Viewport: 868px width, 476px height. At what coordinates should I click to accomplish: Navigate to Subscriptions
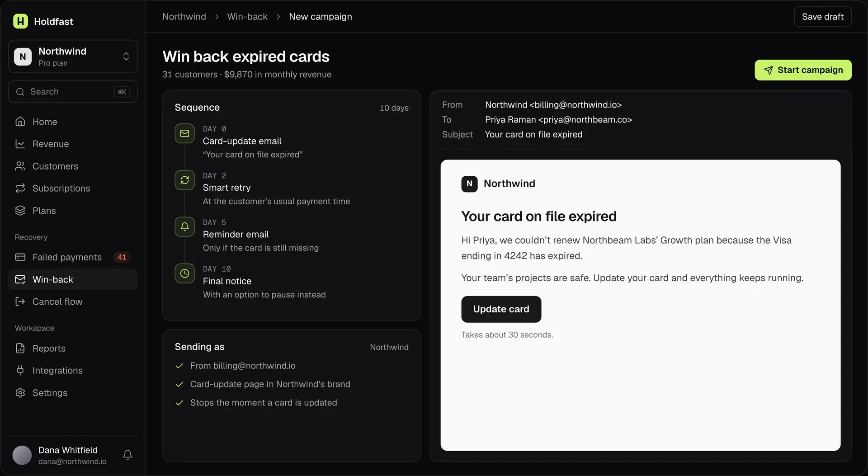pos(73,189)
